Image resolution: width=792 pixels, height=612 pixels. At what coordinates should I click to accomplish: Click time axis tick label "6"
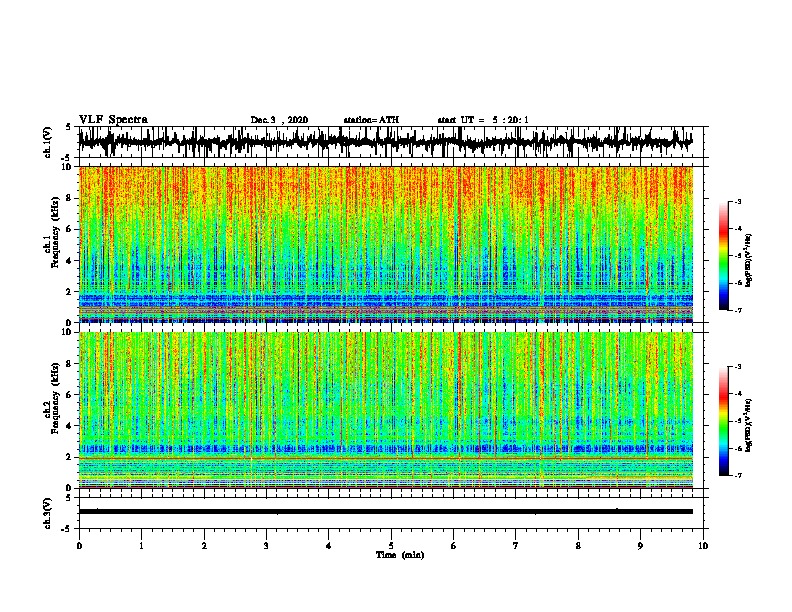(454, 546)
